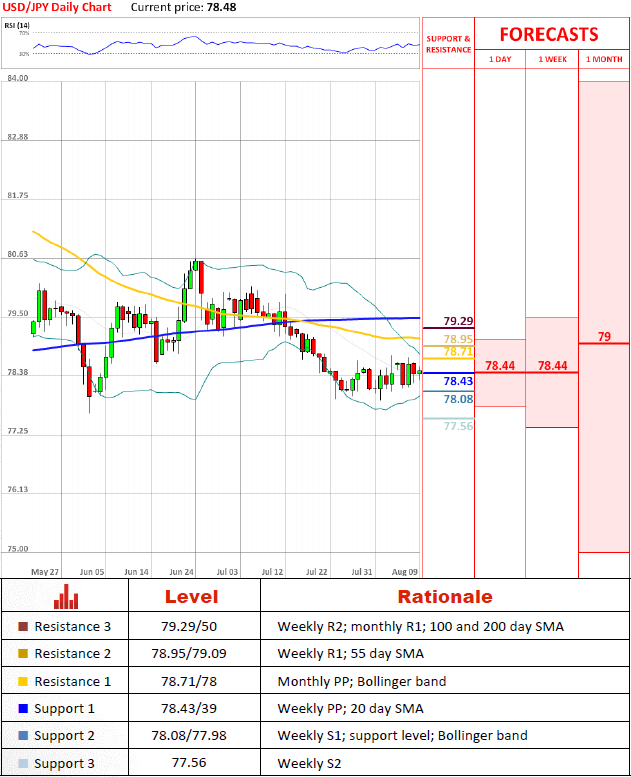Click the 79.29 resistance level label
This screenshot has width=631, height=777.
(458, 321)
